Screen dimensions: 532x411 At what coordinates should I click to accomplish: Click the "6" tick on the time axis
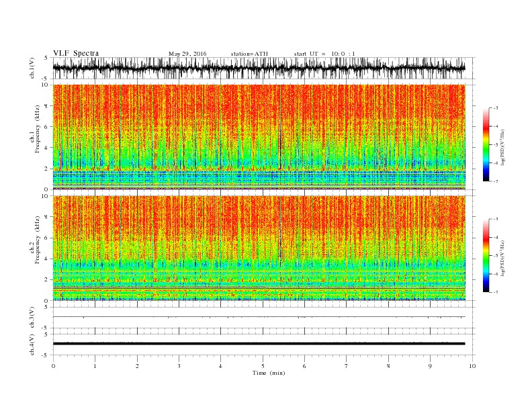click(x=304, y=366)
